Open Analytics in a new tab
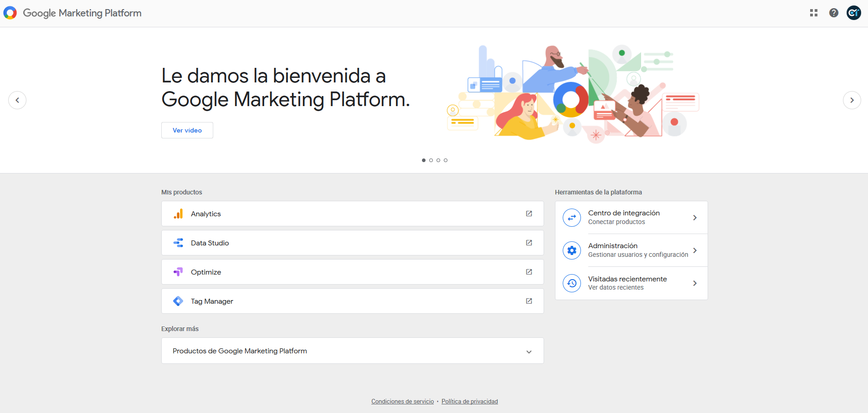 [529, 213]
